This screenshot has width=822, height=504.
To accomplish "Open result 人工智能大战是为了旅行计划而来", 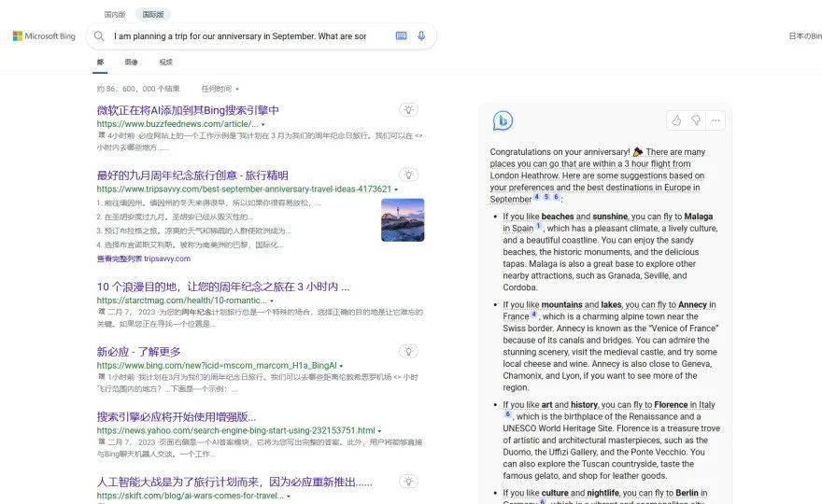I will (x=234, y=482).
